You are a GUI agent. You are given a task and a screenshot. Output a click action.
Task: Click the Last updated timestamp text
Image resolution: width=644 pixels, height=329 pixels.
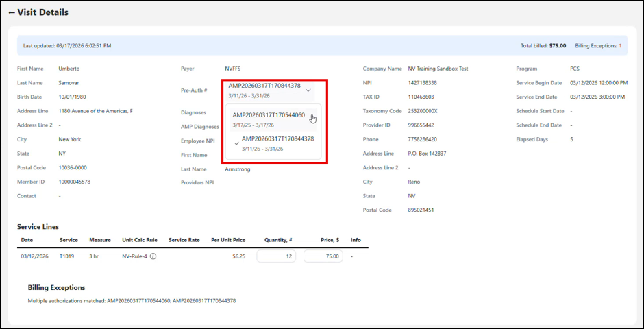click(x=67, y=46)
